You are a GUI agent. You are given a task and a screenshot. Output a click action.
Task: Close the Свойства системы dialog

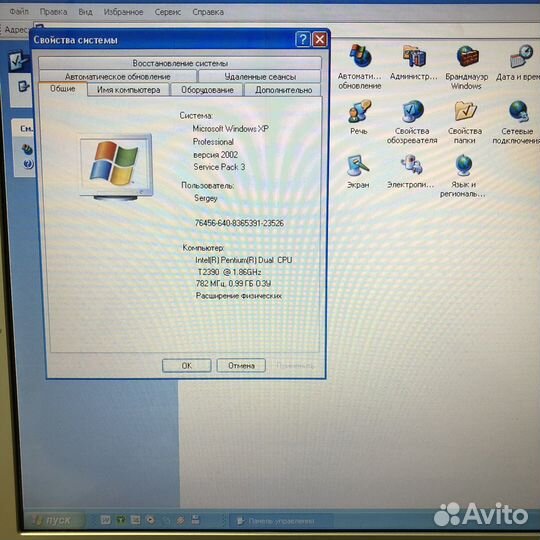click(x=320, y=40)
